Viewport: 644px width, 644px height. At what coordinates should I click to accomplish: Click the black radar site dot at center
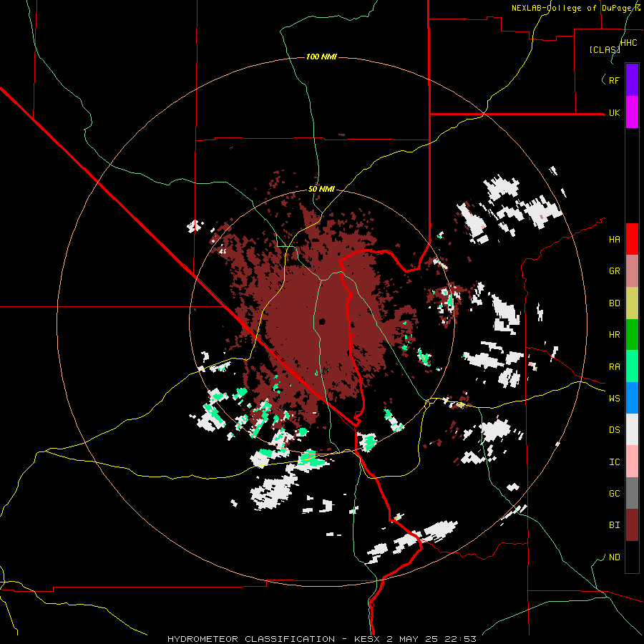click(323, 321)
